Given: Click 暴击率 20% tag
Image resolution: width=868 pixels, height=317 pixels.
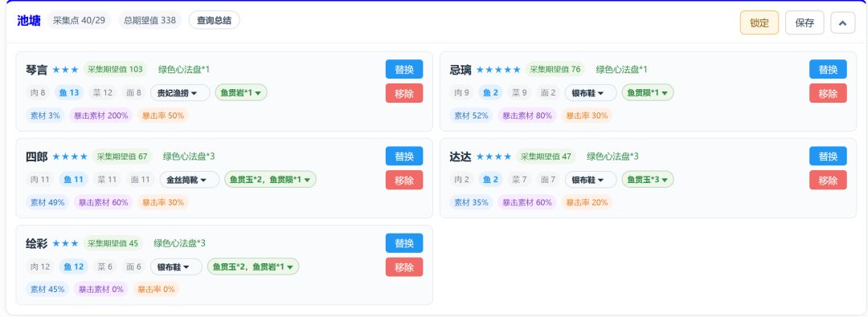Looking at the screenshot, I should click(x=587, y=202).
